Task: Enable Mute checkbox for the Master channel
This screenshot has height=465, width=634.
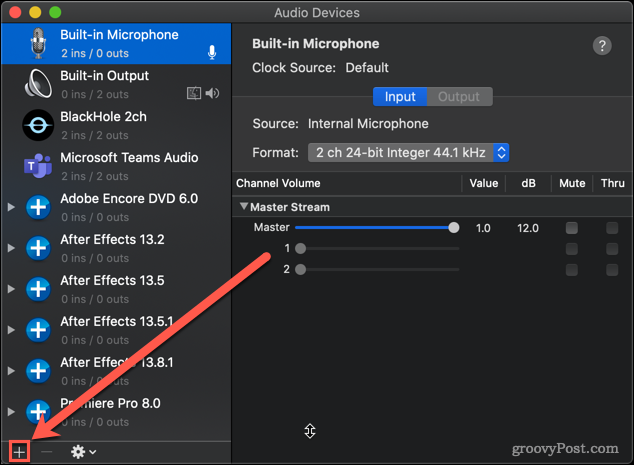Action: tap(571, 228)
